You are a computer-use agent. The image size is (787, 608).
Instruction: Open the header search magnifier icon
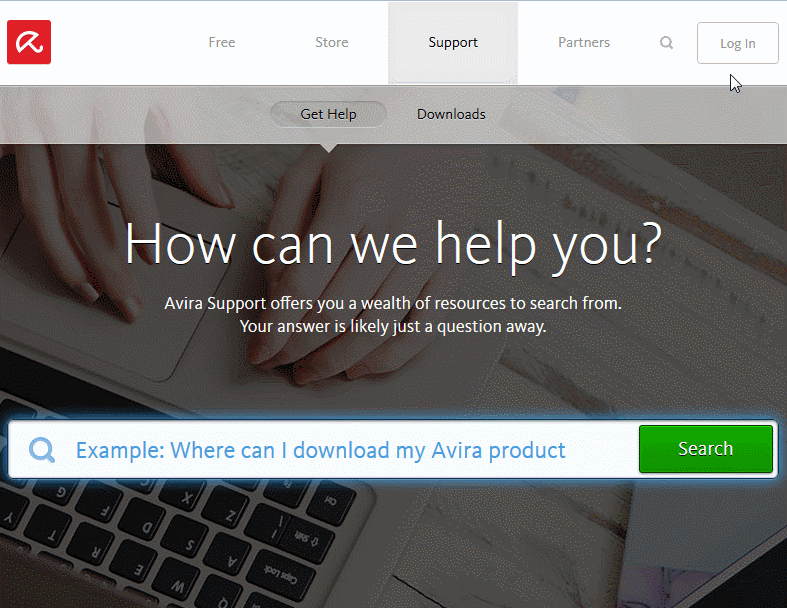pos(666,43)
